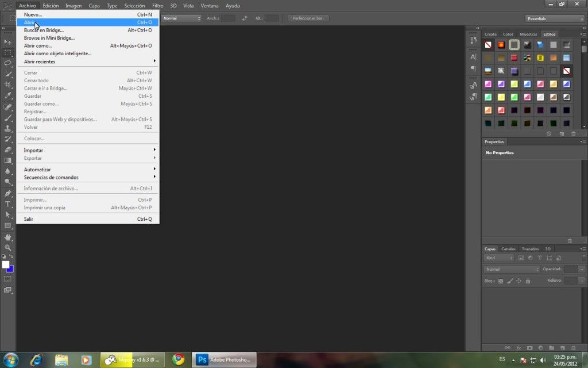Select the Zoom tool
This screenshot has width=588, height=368.
coord(7,247)
